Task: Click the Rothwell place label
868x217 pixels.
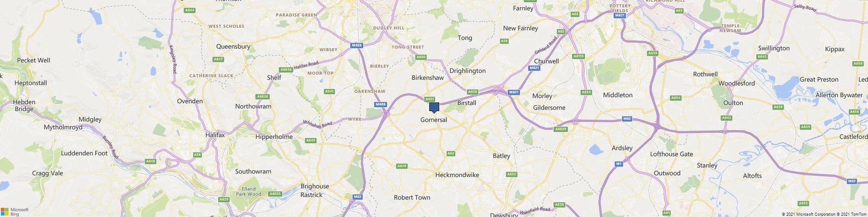Action: (x=705, y=74)
